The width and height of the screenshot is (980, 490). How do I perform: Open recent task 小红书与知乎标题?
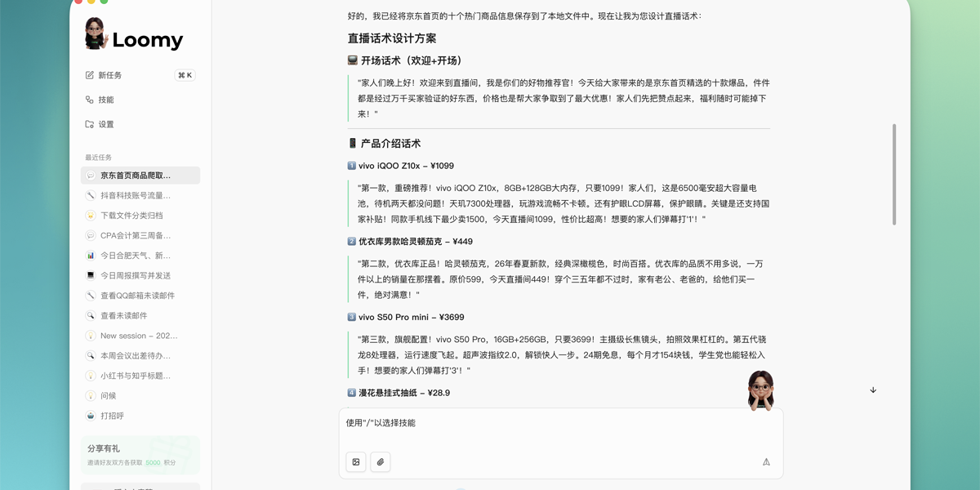point(140,376)
